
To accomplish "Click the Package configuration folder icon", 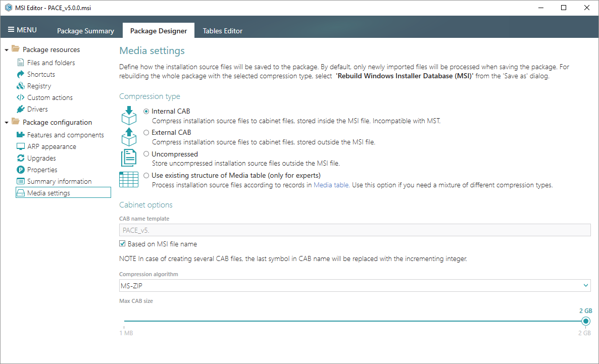I will [x=16, y=121].
